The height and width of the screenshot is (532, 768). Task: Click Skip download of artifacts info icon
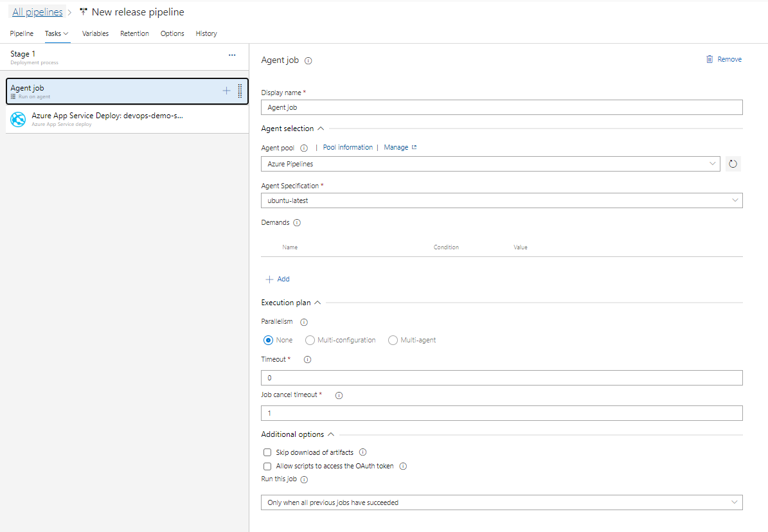pyautogui.click(x=363, y=452)
